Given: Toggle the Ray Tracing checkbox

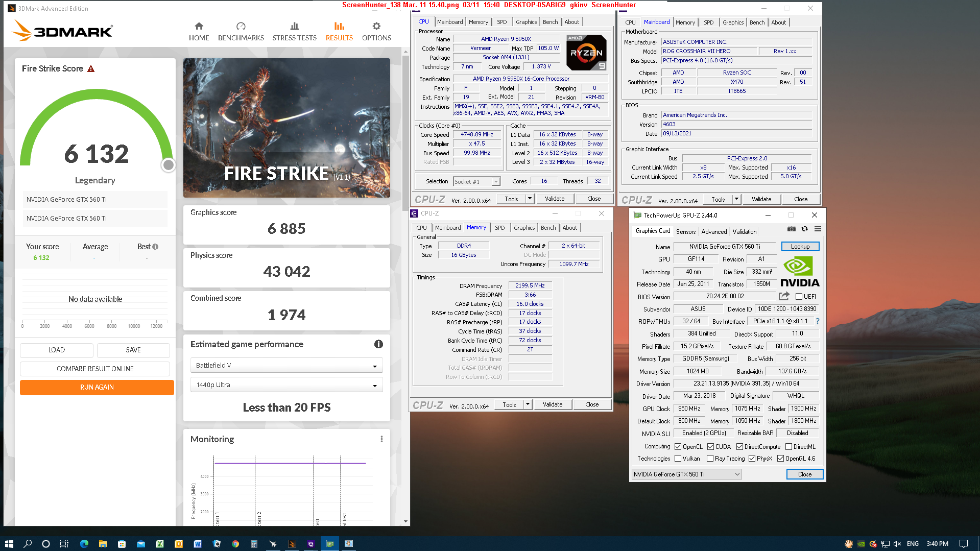Looking at the screenshot, I should click(x=710, y=459).
